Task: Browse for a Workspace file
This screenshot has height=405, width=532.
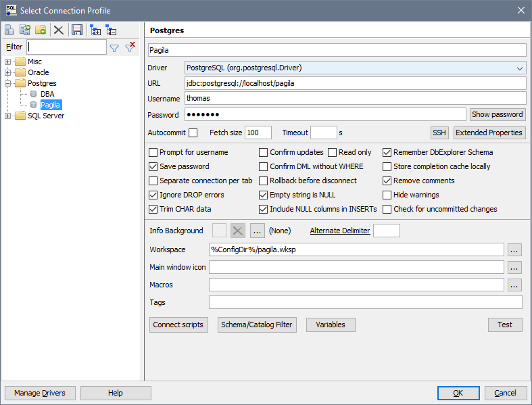Action: pyautogui.click(x=514, y=250)
